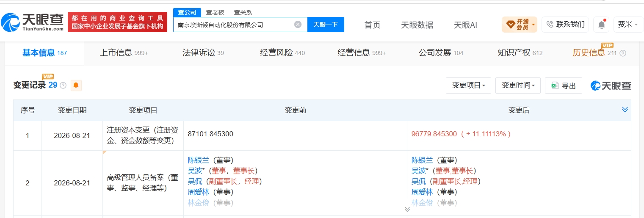Open the 变更时间 filter dropdown
The image size is (644, 218).
[x=518, y=86]
